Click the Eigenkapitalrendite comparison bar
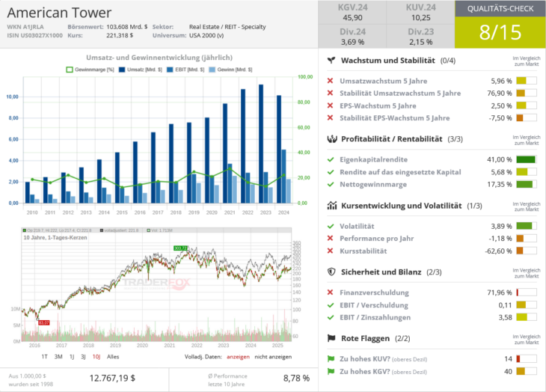Image resolution: width=546 pixels, height=392 pixels. 526,159
